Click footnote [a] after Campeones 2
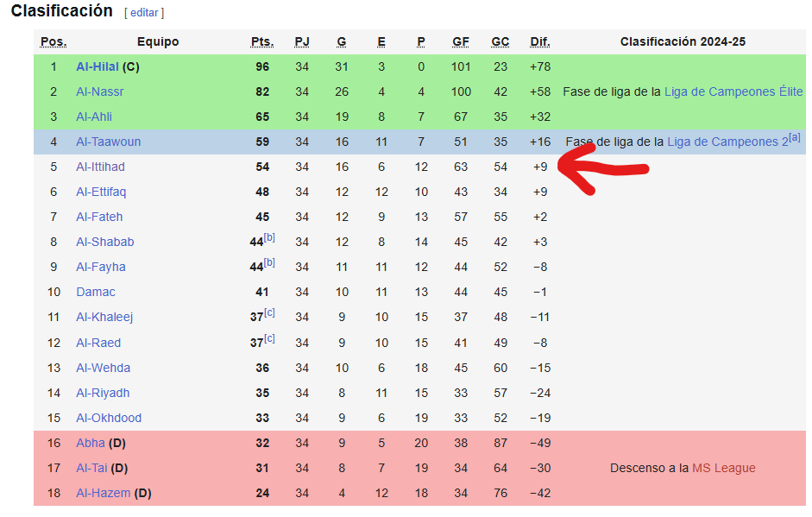Viewport: 812px width, 517px height. (795, 137)
